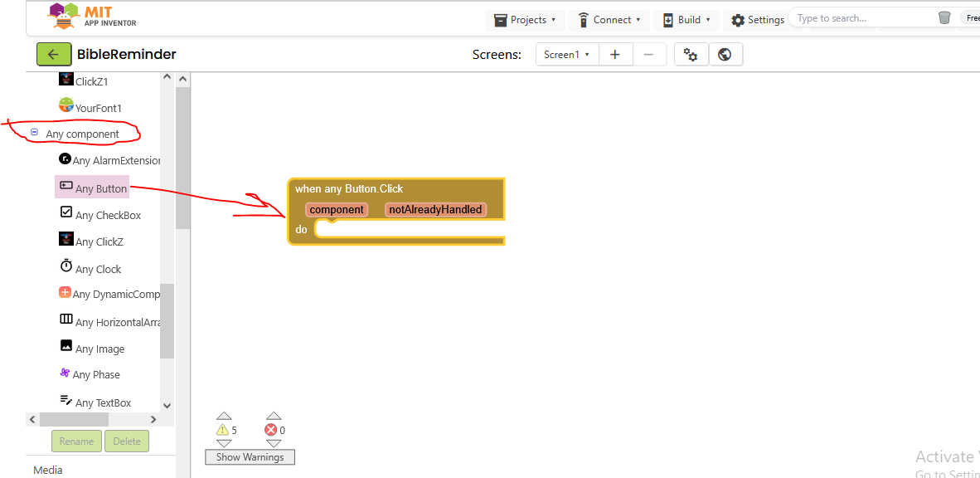The image size is (980, 478).
Task: Click the yellow warning triangle icon
Action: point(222,430)
